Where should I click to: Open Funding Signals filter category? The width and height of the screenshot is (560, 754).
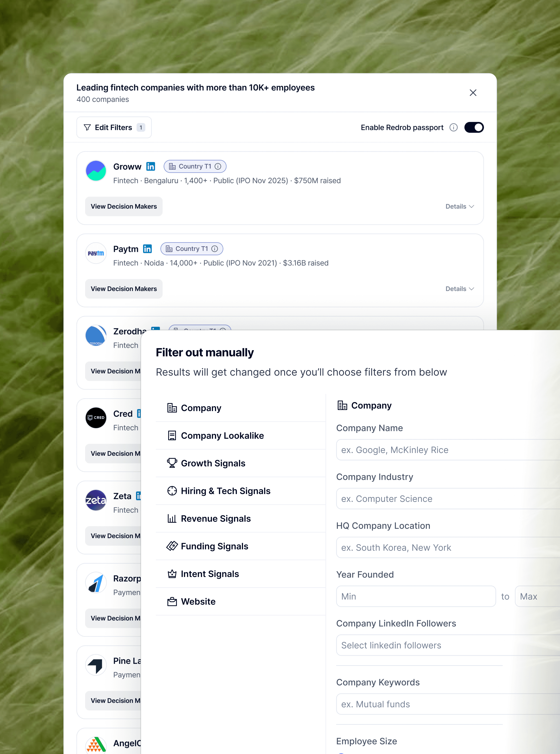pyautogui.click(x=214, y=546)
